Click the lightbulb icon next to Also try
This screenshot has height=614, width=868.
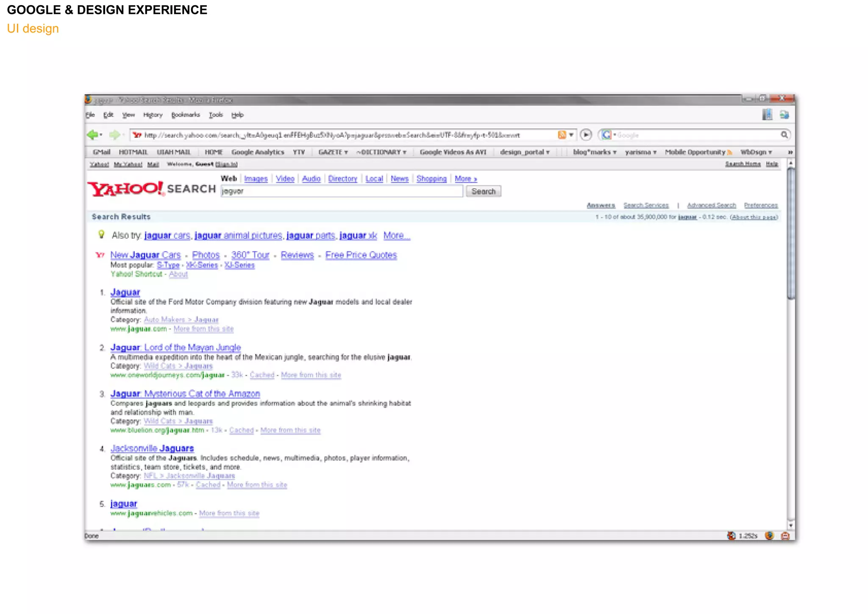[101, 234]
